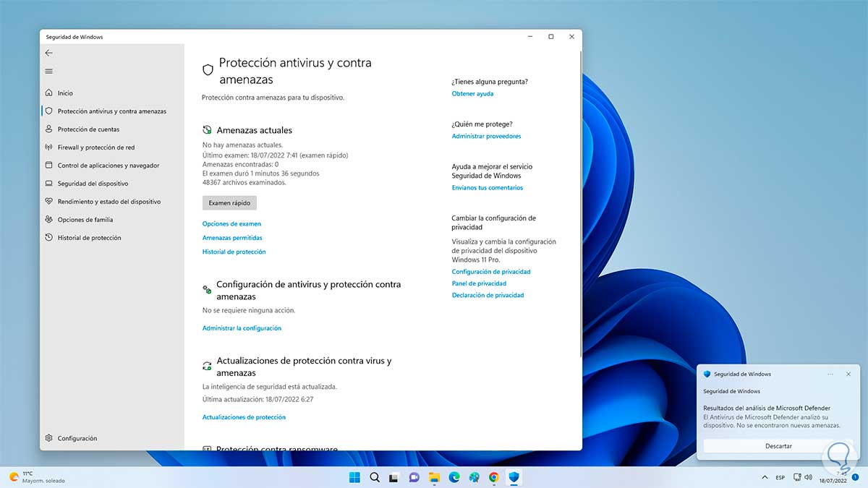Click the Control de aplicaciones y navegador icon
This screenshot has width=868, height=488.
tap(48, 166)
